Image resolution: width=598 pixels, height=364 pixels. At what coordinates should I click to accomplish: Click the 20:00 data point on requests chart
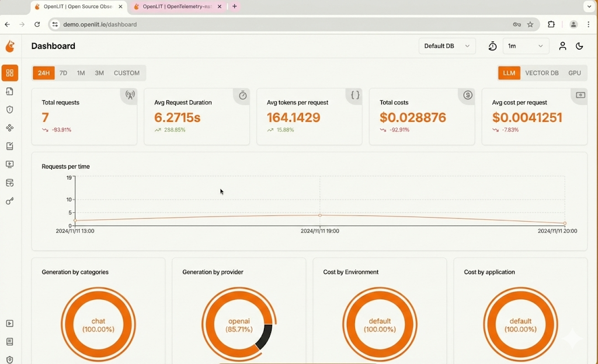(x=565, y=223)
